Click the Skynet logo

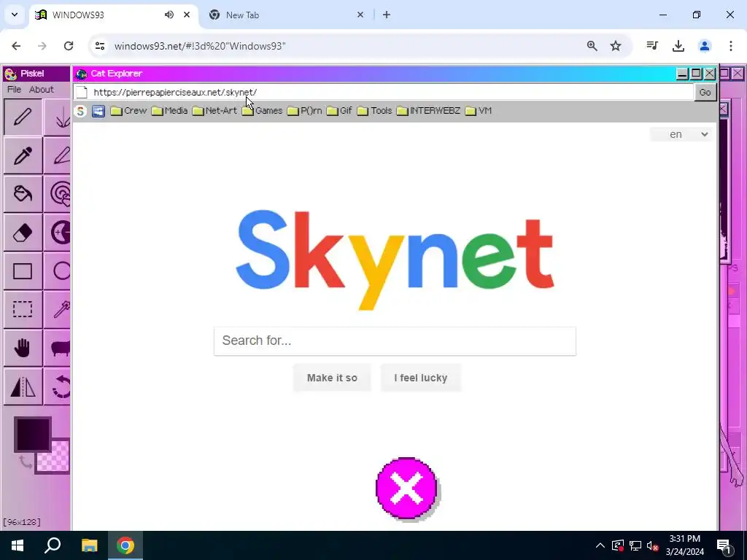(395, 260)
